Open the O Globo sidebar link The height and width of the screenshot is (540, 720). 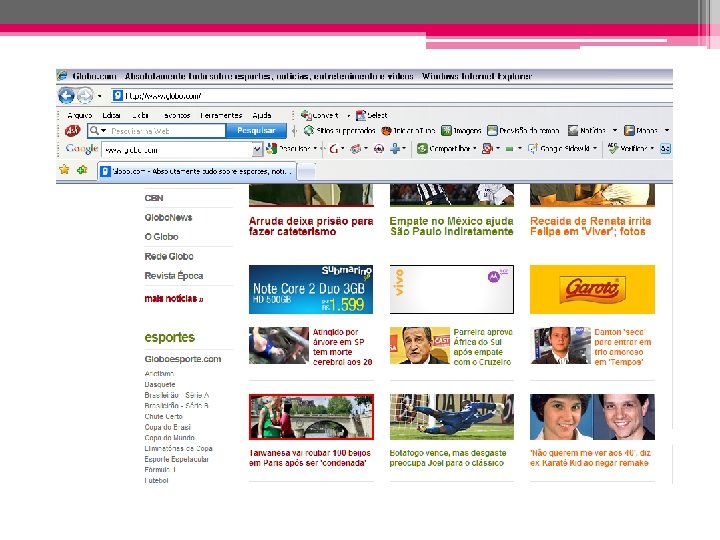(161, 236)
